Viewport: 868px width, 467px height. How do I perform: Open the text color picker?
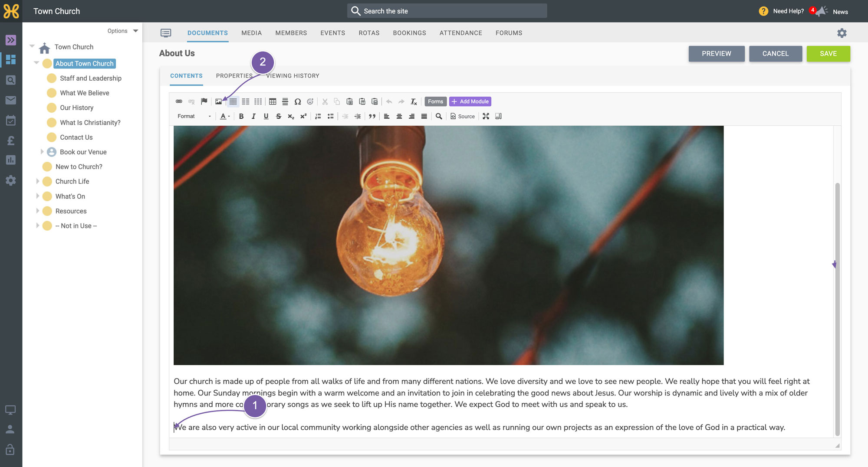pyautogui.click(x=224, y=116)
